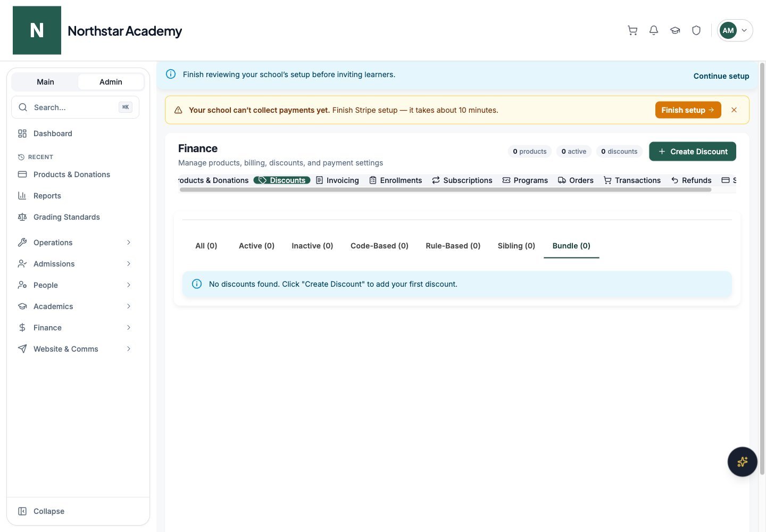The image size is (766, 532).
Task: Open recent Products & Donations link
Action: coord(75,174)
